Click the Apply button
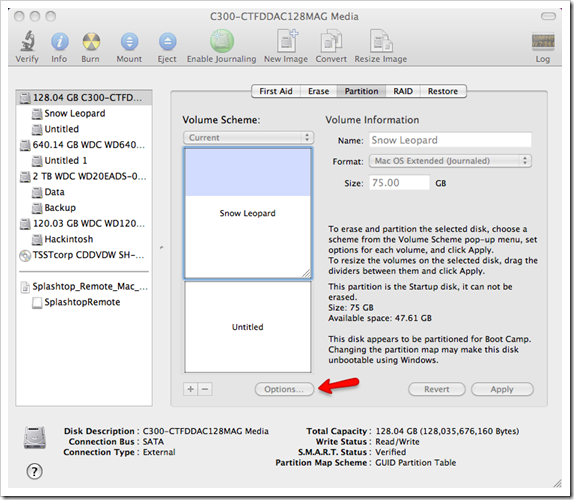 pyautogui.click(x=502, y=389)
